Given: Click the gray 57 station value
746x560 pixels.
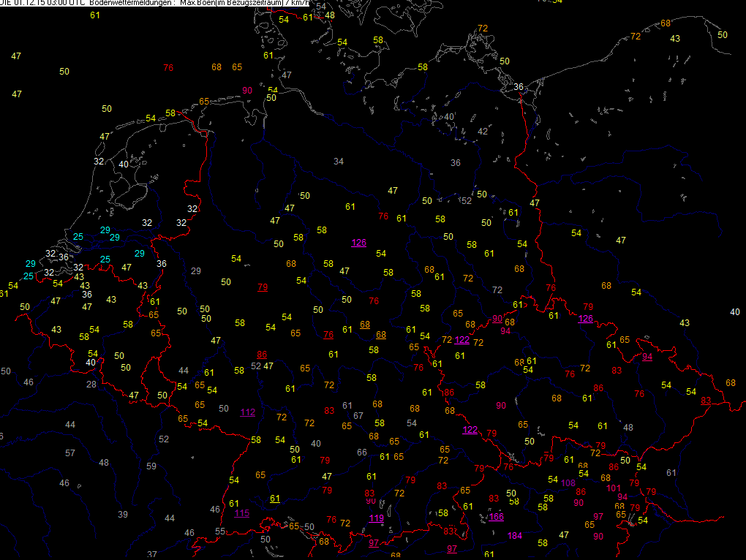Looking at the screenshot, I should (70, 453).
